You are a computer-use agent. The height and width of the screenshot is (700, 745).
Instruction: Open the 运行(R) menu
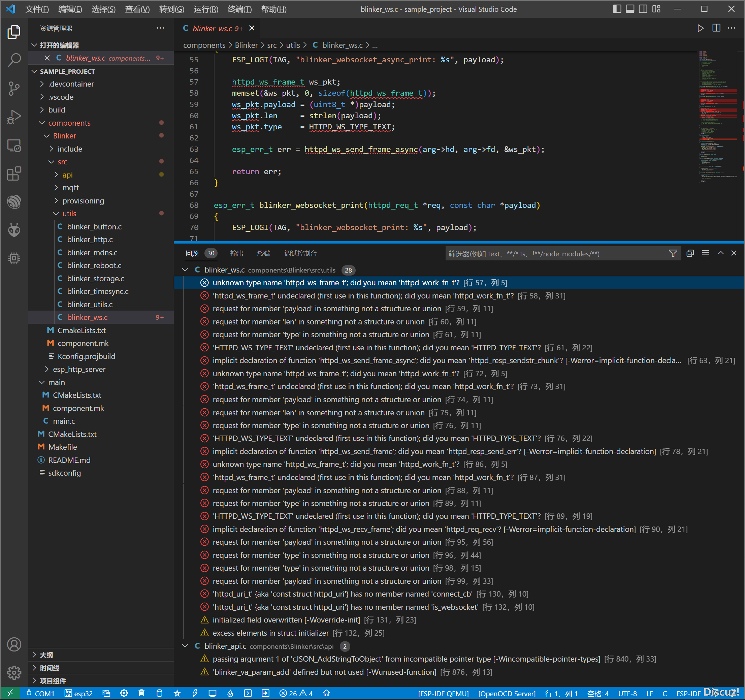click(x=206, y=9)
